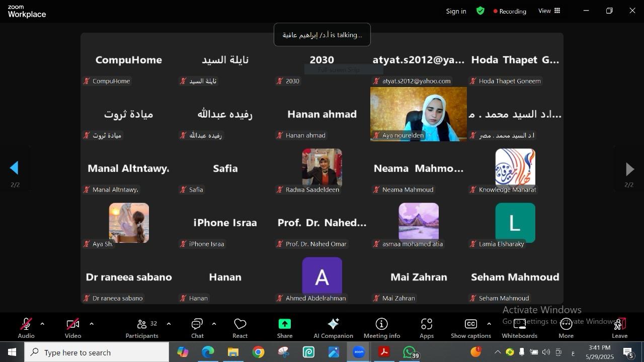Open the View layout menu

click(549, 11)
